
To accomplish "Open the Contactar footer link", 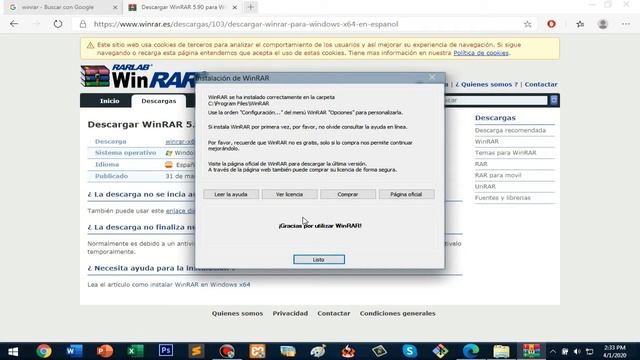I will pyautogui.click(x=334, y=313).
